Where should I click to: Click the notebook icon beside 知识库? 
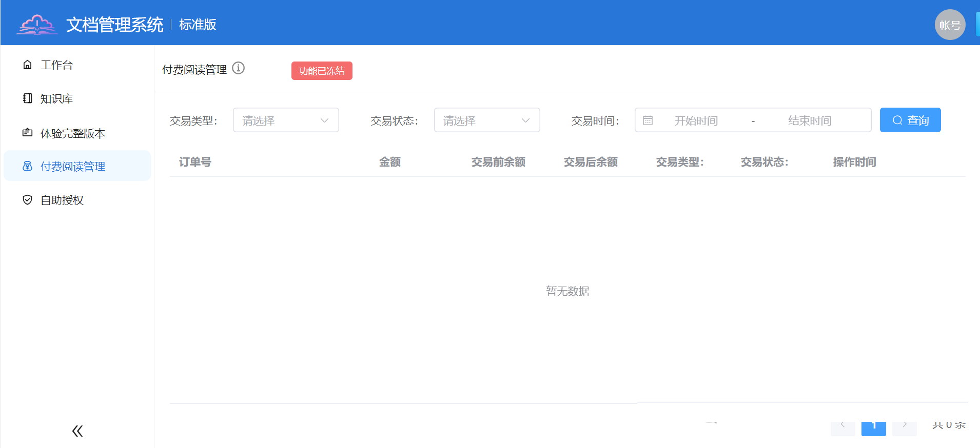point(28,98)
